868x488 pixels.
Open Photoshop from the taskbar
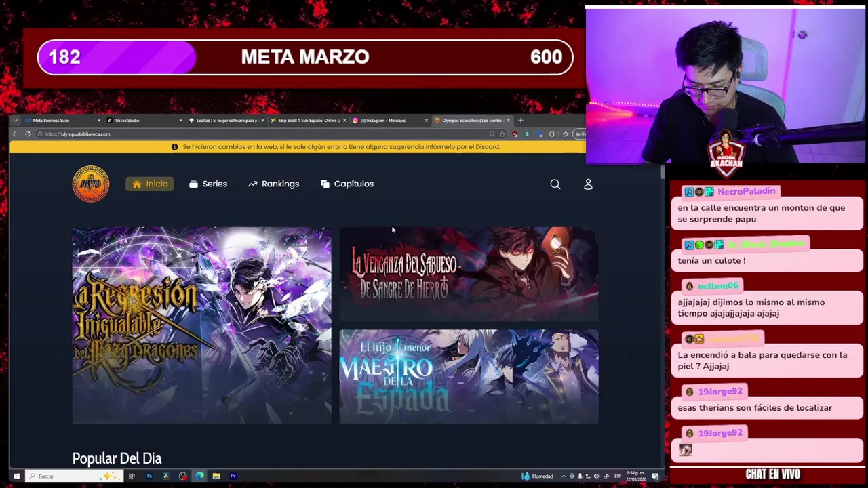pos(149,476)
